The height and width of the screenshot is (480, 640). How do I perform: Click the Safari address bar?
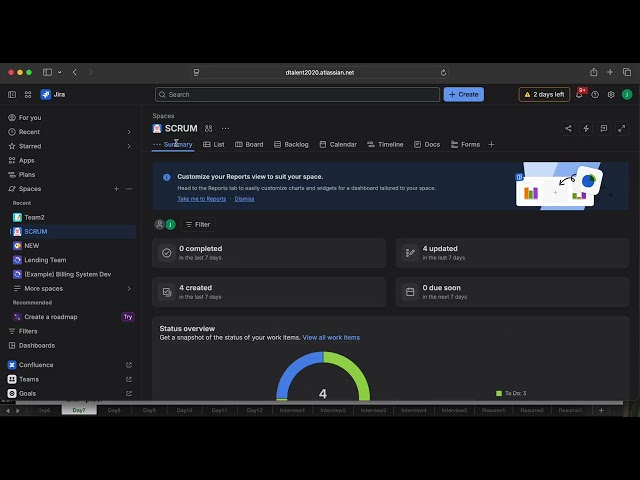point(320,73)
